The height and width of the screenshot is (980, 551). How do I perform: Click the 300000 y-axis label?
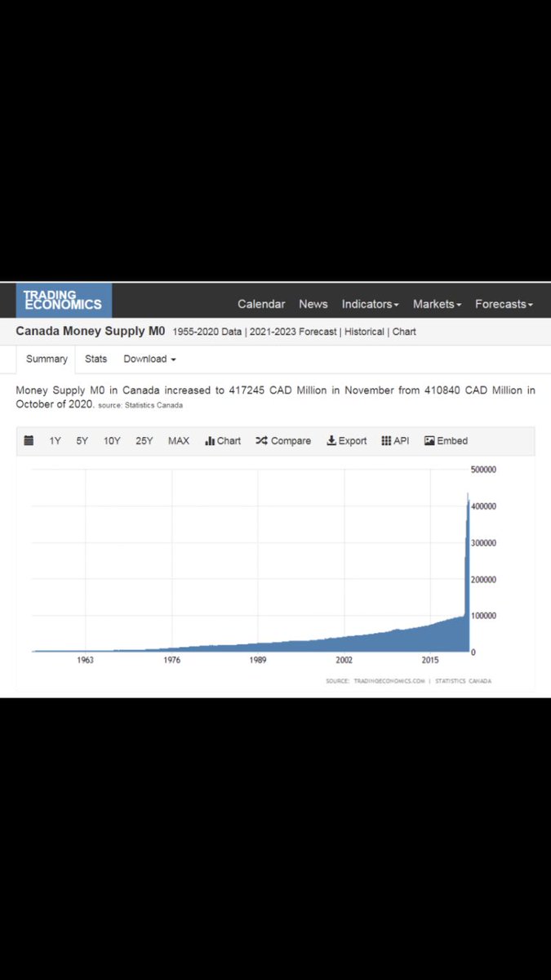(483, 543)
